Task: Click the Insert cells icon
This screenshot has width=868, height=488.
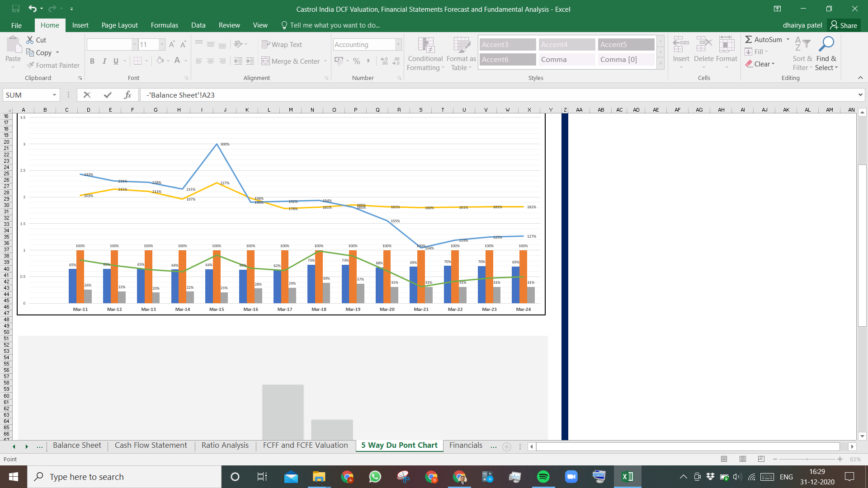Action: [681, 45]
